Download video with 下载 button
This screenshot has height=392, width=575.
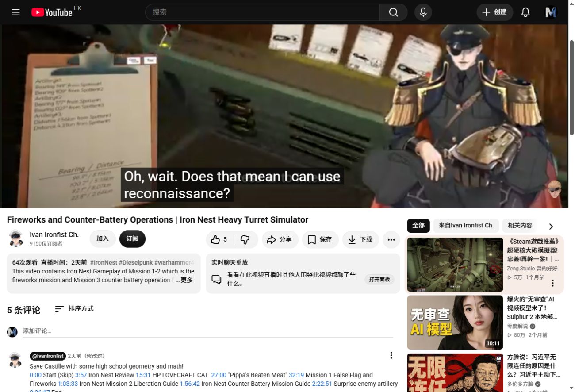click(x=360, y=239)
